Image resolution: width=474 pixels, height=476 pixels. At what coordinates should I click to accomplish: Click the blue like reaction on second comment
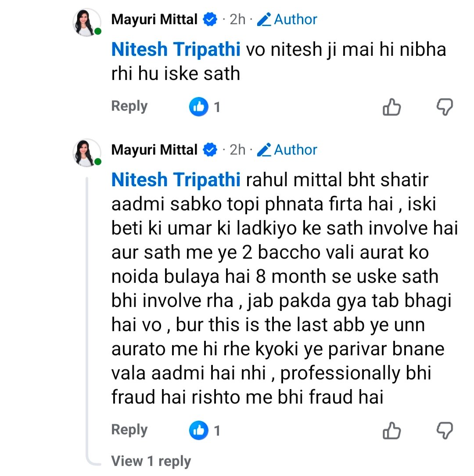198,430
